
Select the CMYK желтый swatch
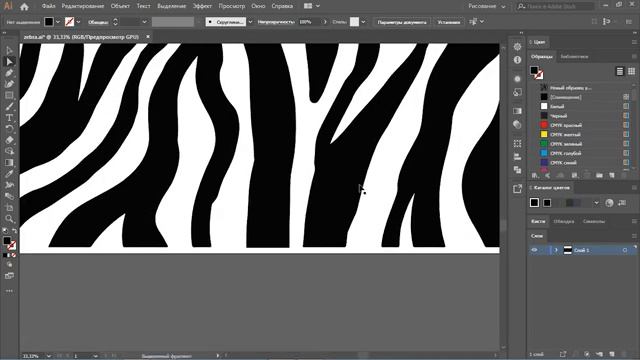point(583,135)
